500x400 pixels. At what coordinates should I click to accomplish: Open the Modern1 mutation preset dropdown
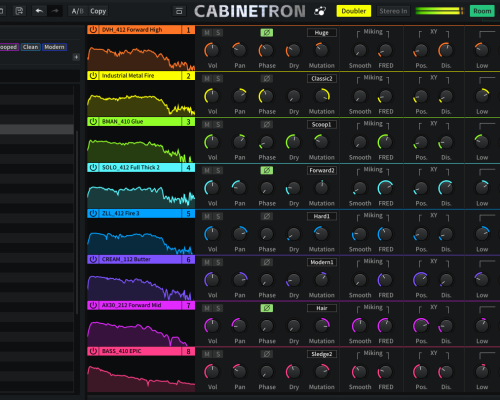(x=322, y=262)
